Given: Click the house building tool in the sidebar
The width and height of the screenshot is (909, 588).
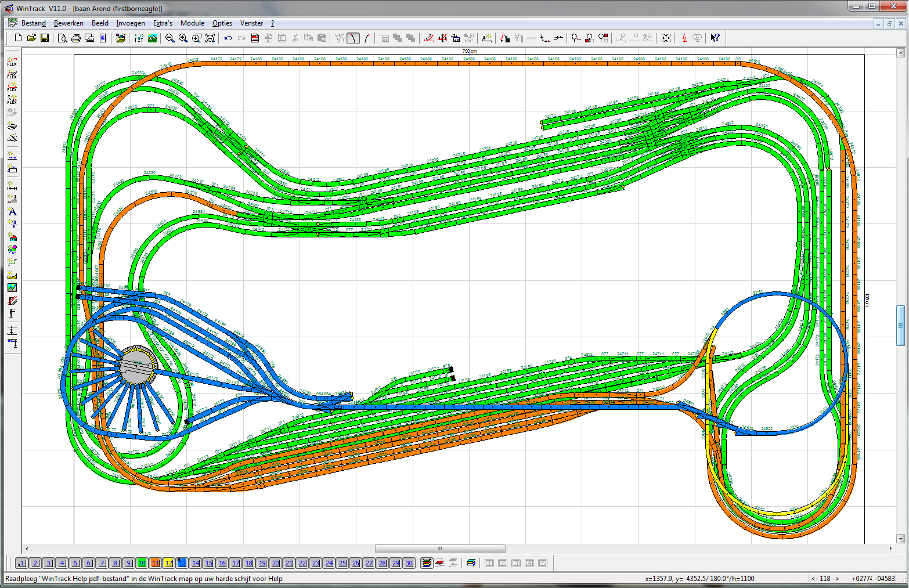Looking at the screenshot, I should pos(12,237).
